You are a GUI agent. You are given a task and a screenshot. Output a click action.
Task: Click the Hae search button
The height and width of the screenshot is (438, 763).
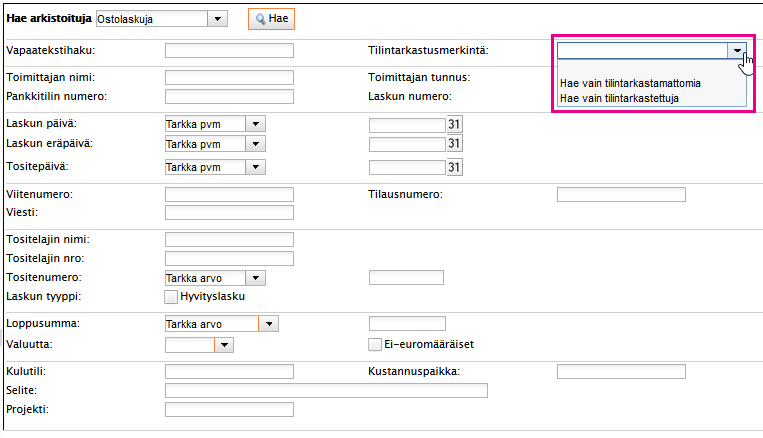click(272, 19)
